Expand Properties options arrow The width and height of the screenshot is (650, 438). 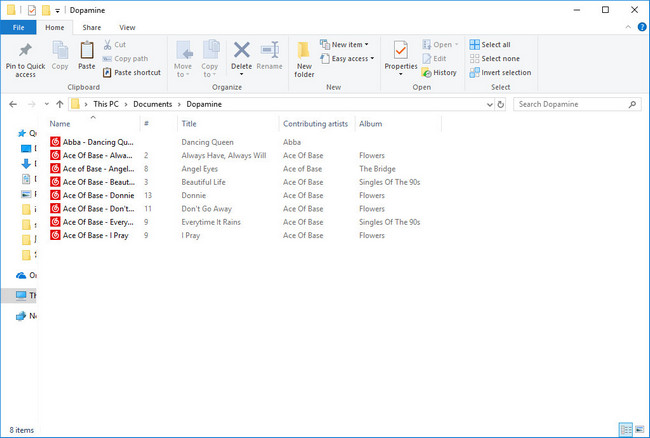click(400, 75)
